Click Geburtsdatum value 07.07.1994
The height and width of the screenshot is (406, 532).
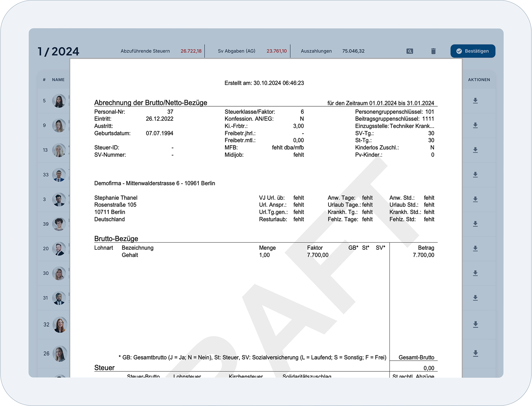159,133
